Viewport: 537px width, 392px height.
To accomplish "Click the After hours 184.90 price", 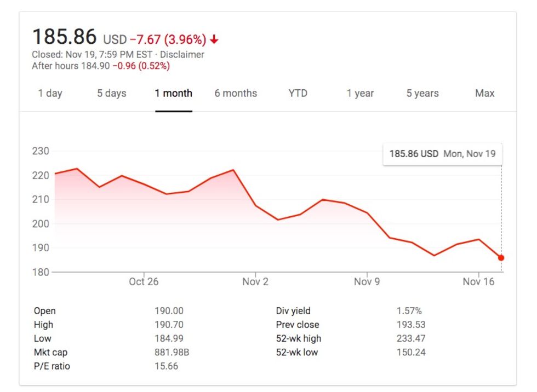I will (x=95, y=66).
